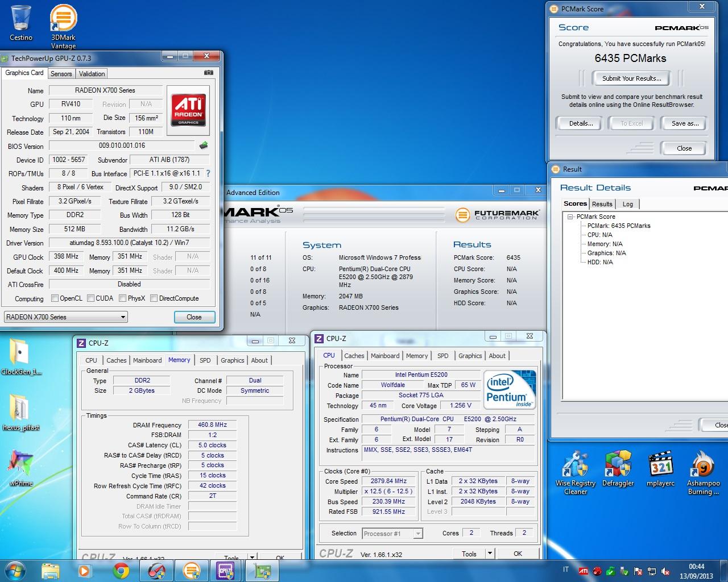Open the Windows Start menu orb
The width and height of the screenshot is (728, 582).
coord(15,570)
